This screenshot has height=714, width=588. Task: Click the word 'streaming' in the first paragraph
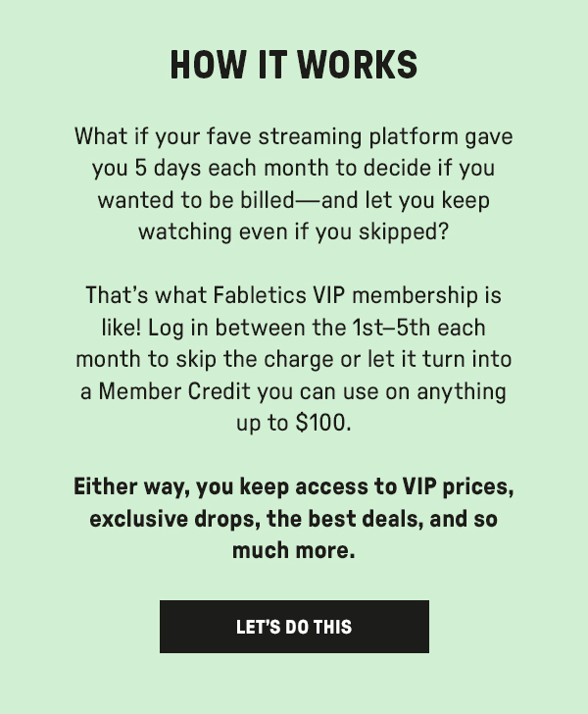click(x=310, y=137)
